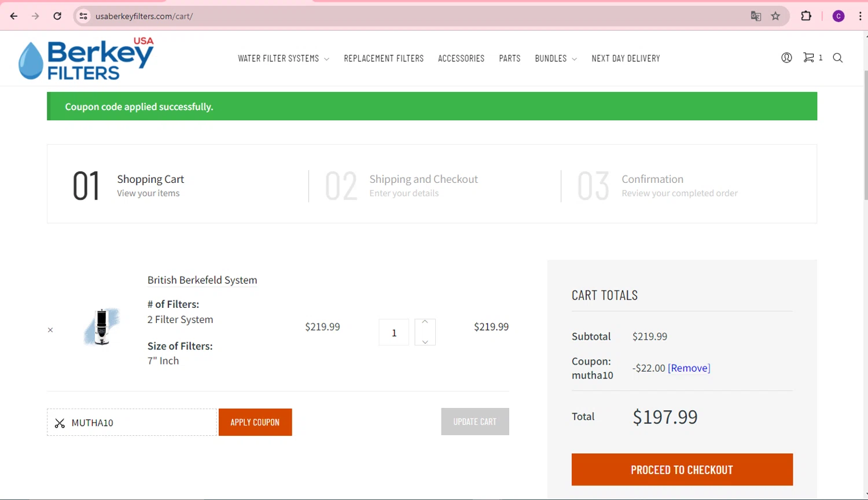This screenshot has width=868, height=500.
Task: Click the coupon code field containing MUTHA10
Action: pyautogui.click(x=132, y=422)
